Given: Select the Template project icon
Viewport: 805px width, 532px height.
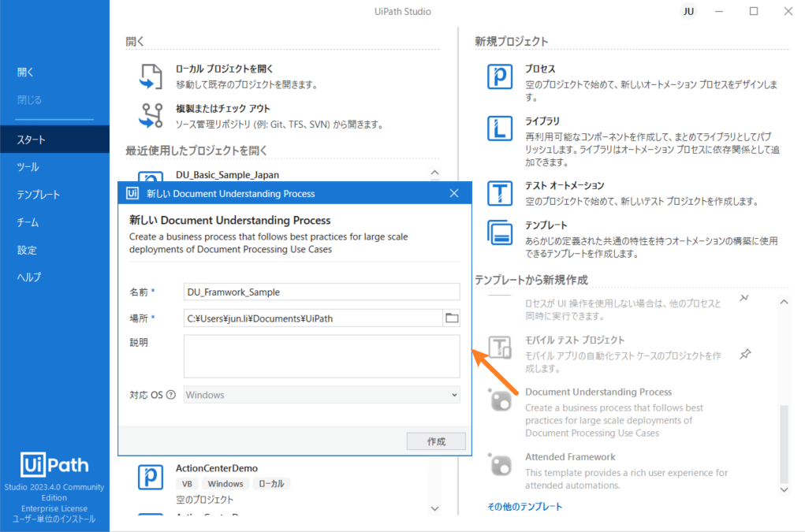Looking at the screenshot, I should [x=500, y=233].
